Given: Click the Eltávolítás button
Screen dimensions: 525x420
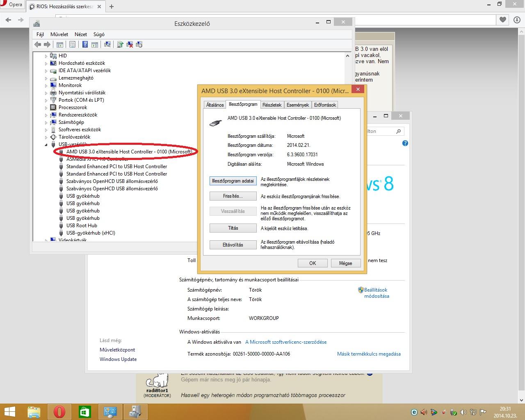Looking at the screenshot, I should pos(233,245).
